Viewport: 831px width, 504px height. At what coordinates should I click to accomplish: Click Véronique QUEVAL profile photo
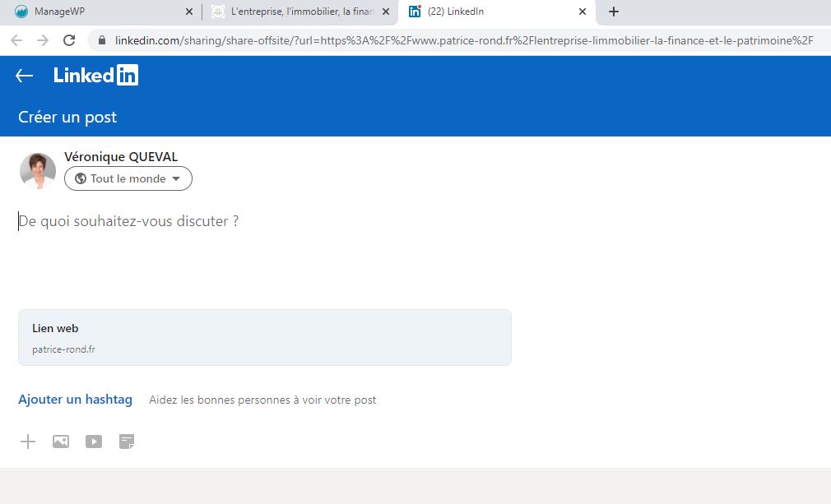pos(38,171)
